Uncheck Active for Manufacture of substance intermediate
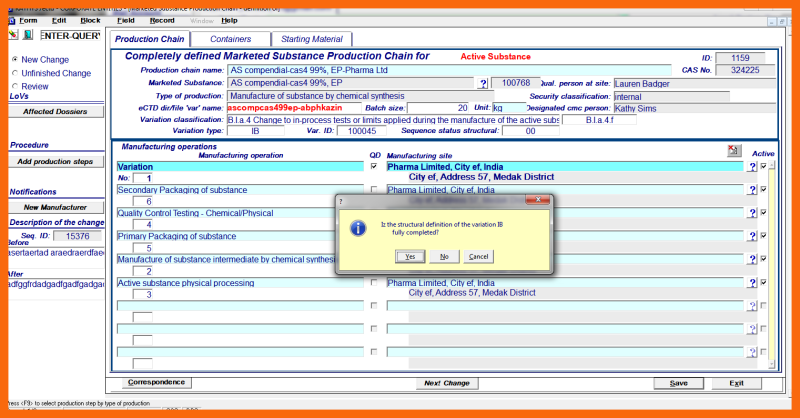The width and height of the screenshot is (800, 418). [x=763, y=259]
